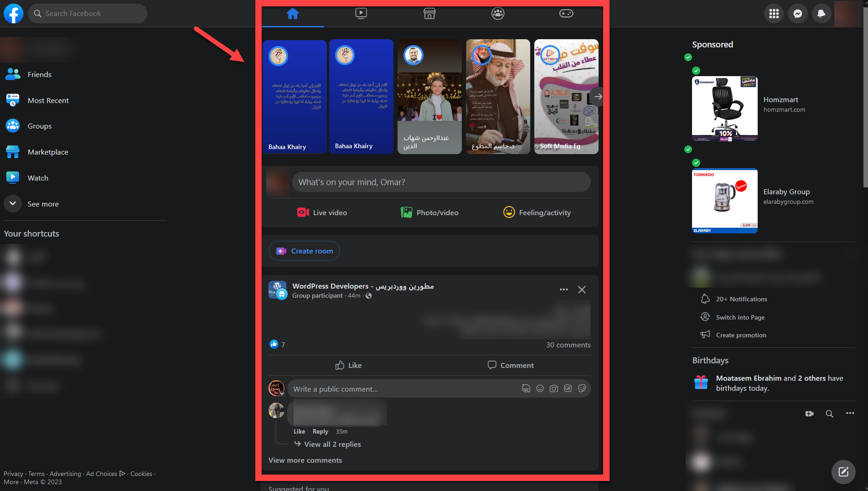
Task: Insert an emoji in the comment box
Action: tap(540, 388)
